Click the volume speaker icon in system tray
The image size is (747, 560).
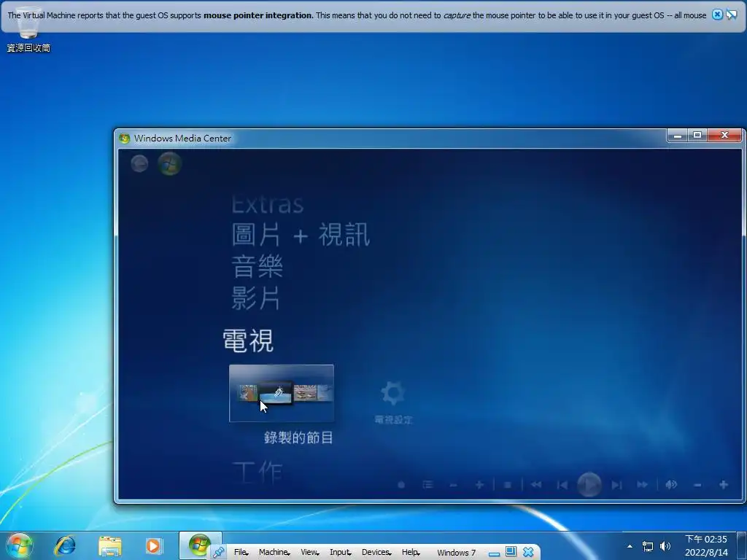pyautogui.click(x=665, y=546)
